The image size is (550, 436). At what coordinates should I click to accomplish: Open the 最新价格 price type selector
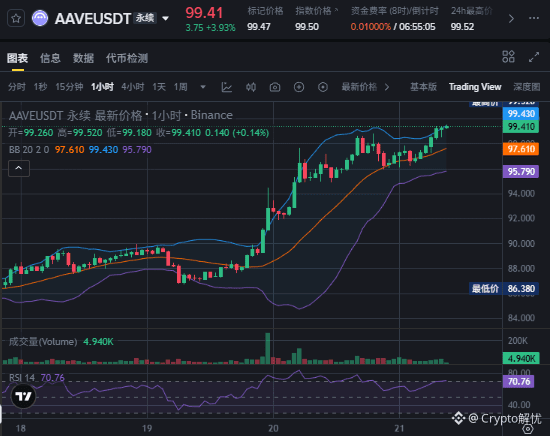pos(365,87)
